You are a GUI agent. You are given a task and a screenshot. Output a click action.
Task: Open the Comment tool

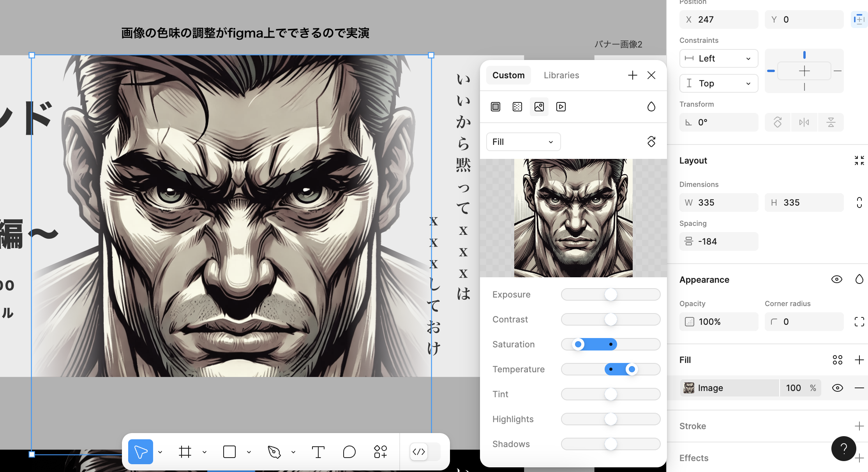[x=349, y=452]
